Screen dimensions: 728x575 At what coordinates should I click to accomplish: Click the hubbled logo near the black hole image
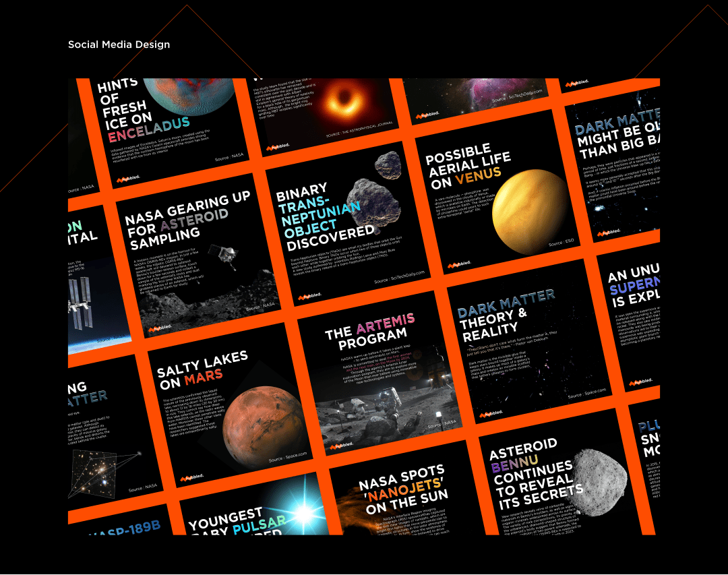278,146
